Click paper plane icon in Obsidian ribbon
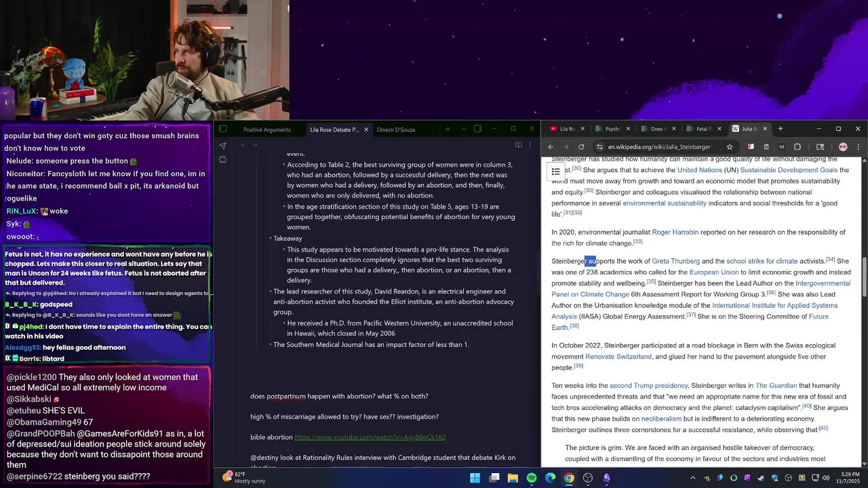 pyautogui.click(x=222, y=146)
